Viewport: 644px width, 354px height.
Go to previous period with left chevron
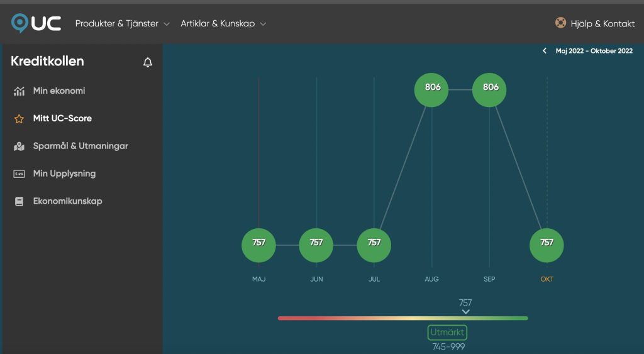pyautogui.click(x=545, y=51)
